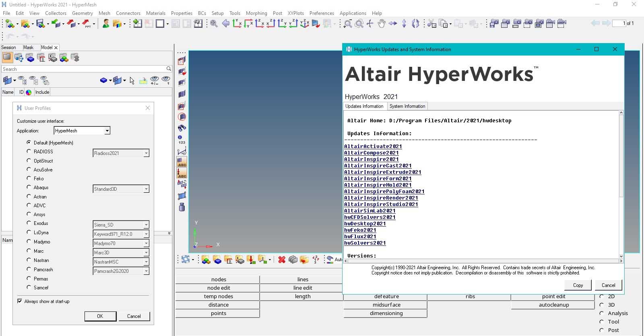Select the Analysis page radio button
The height and width of the screenshot is (336, 644).
[x=602, y=313]
